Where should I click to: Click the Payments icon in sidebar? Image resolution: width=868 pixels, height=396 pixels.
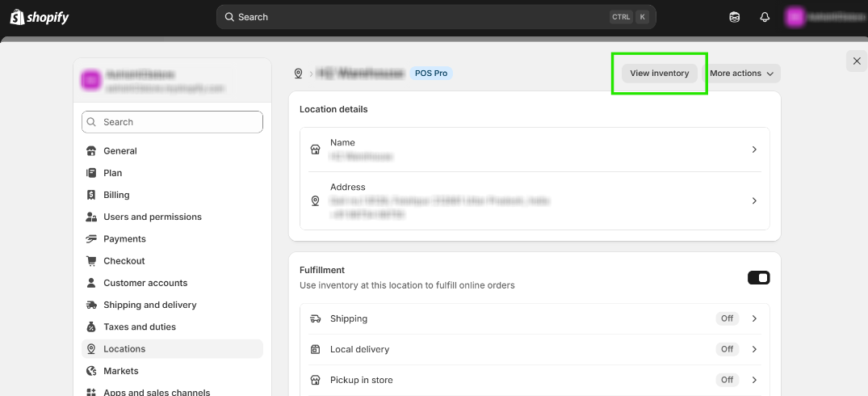(x=91, y=239)
